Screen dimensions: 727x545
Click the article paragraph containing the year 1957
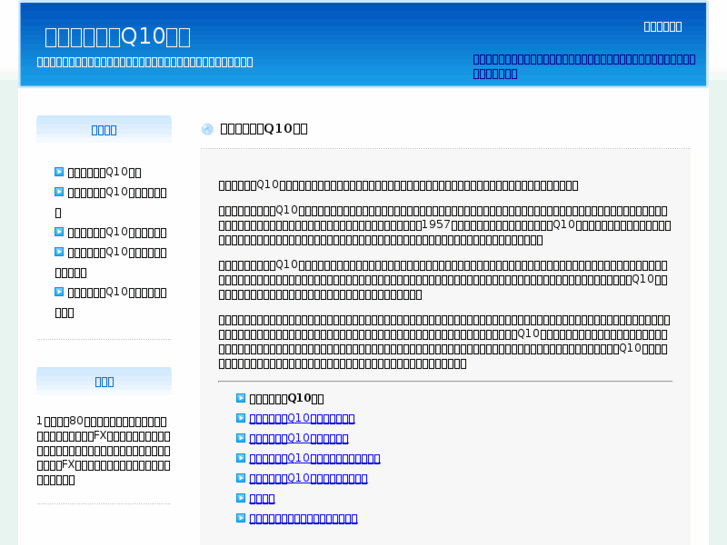tap(445, 225)
